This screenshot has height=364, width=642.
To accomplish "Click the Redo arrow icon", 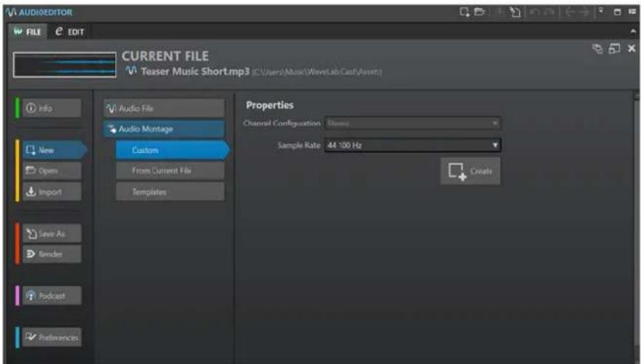I will (x=550, y=12).
